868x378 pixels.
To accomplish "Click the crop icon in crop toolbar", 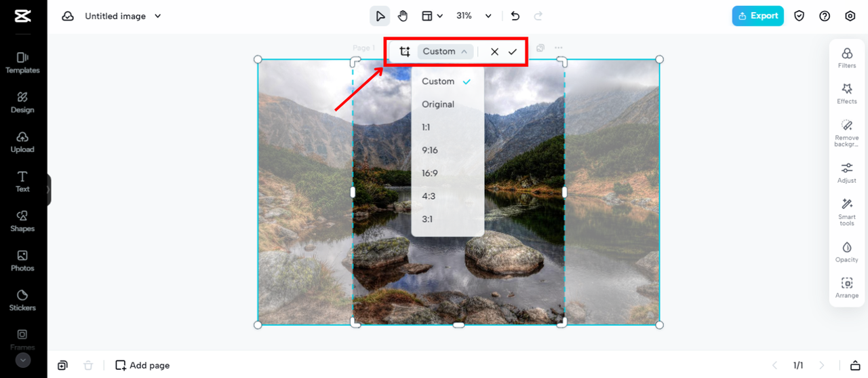I will click(405, 52).
